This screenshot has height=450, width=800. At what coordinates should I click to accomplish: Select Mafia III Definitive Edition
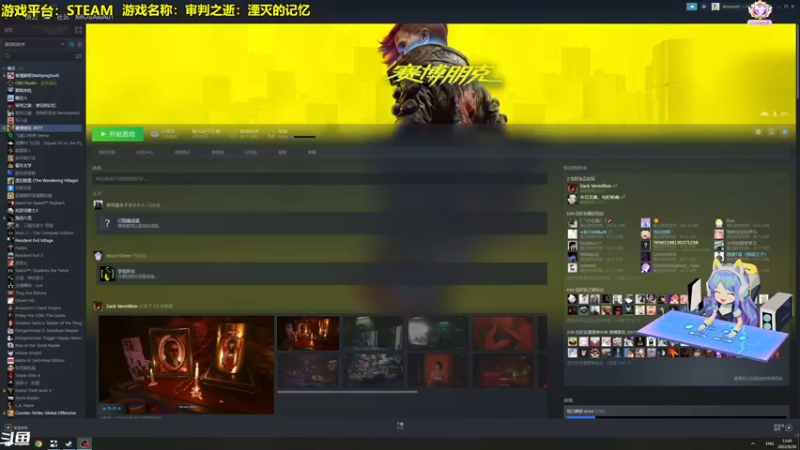point(39,361)
